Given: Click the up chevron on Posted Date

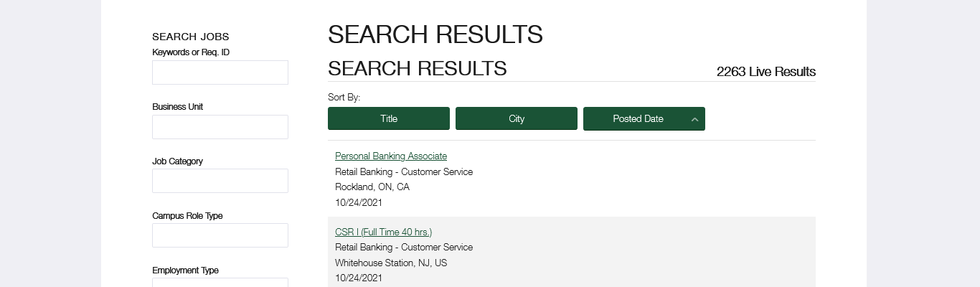Looking at the screenshot, I should [694, 119].
